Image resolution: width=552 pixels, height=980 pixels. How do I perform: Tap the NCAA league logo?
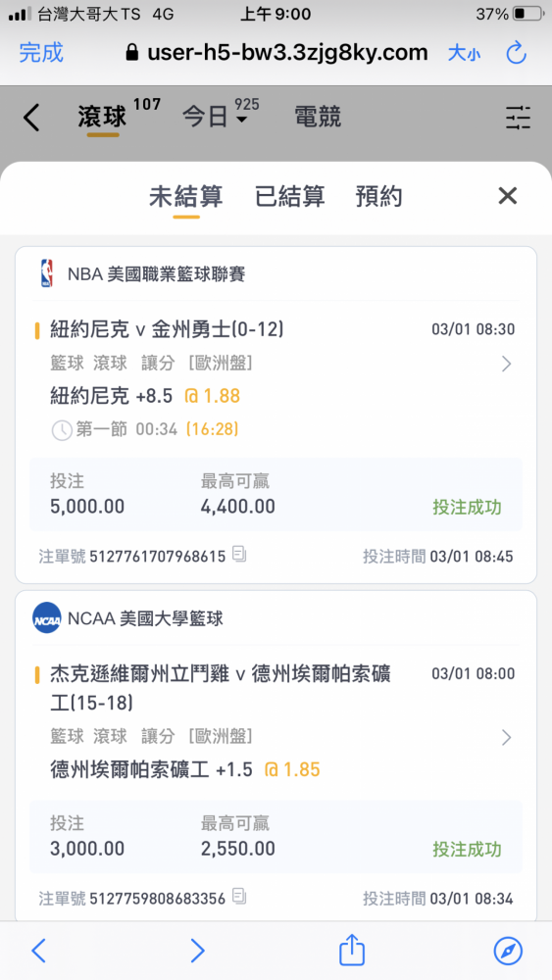click(46, 617)
